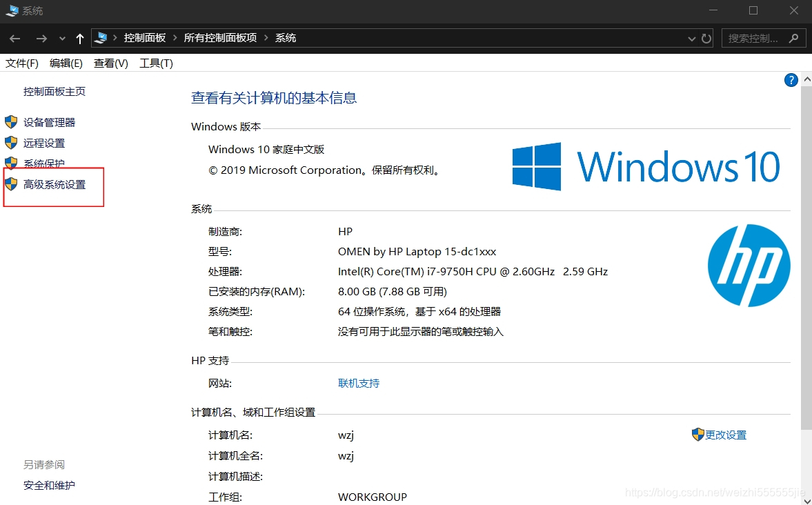Open the 文件(F) menu
The height and width of the screenshot is (505, 812).
coord(22,63)
